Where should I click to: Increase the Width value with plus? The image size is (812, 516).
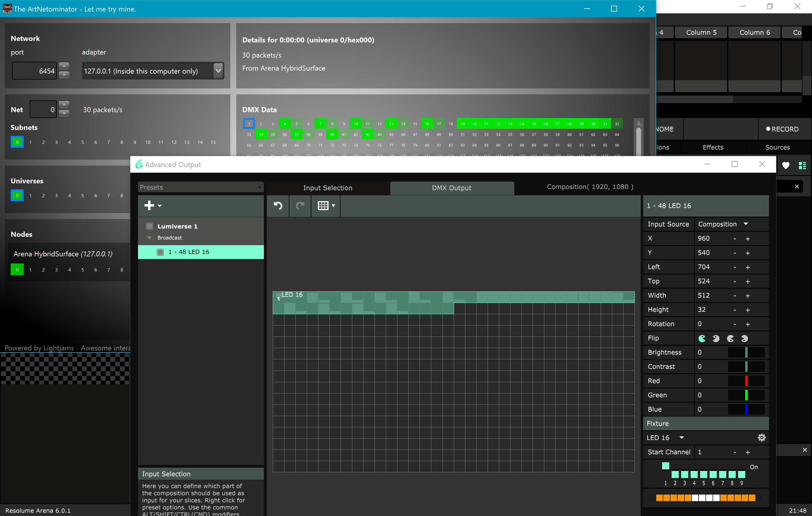coord(748,296)
